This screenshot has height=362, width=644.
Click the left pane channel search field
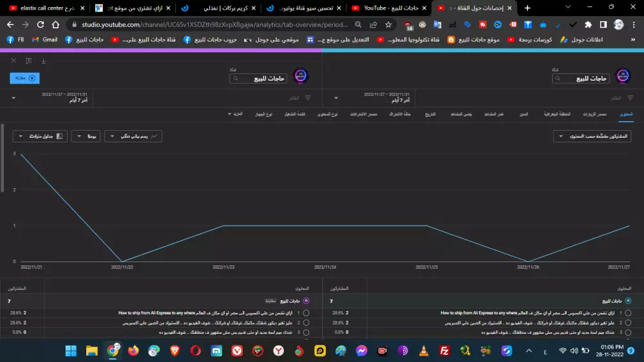coord(258,79)
